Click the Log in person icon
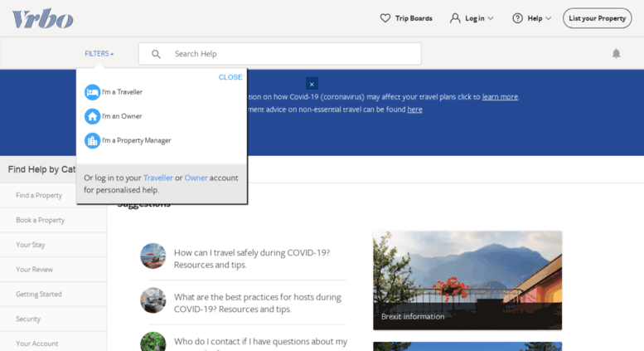644x351 pixels. pyautogui.click(x=455, y=18)
